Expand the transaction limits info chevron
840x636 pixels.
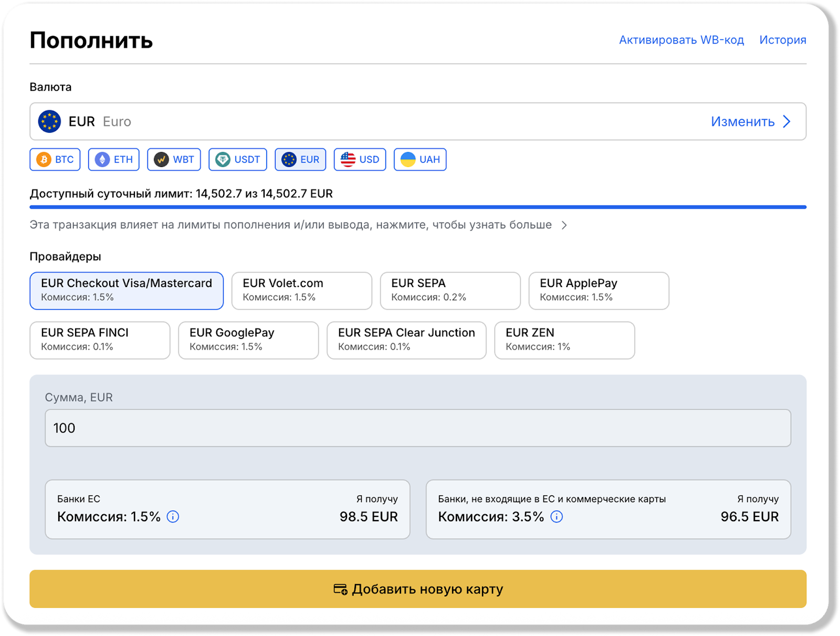[x=564, y=225]
